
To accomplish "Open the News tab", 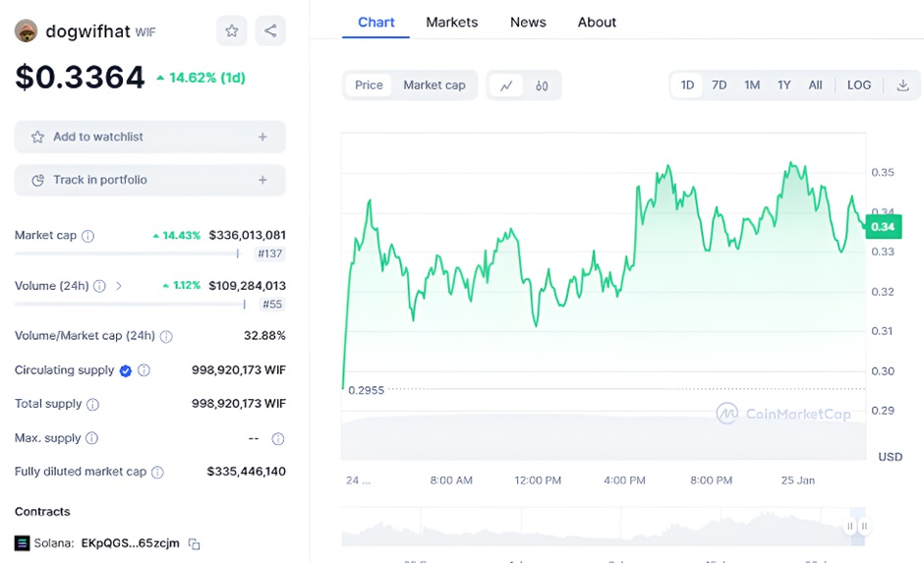I will [528, 22].
